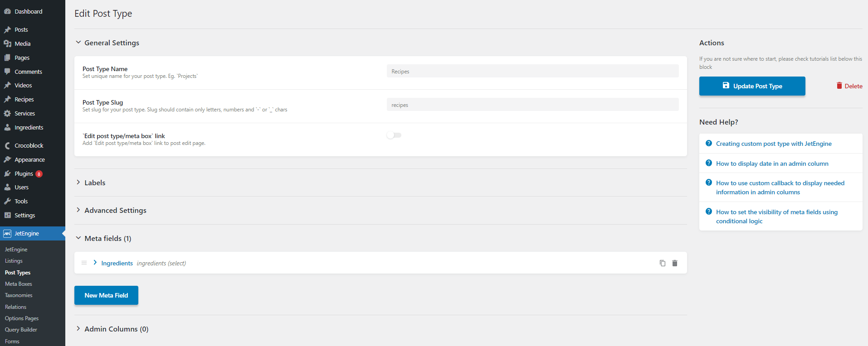868x346 pixels.
Task: Duplicate the Ingredients meta field
Action: (x=663, y=263)
